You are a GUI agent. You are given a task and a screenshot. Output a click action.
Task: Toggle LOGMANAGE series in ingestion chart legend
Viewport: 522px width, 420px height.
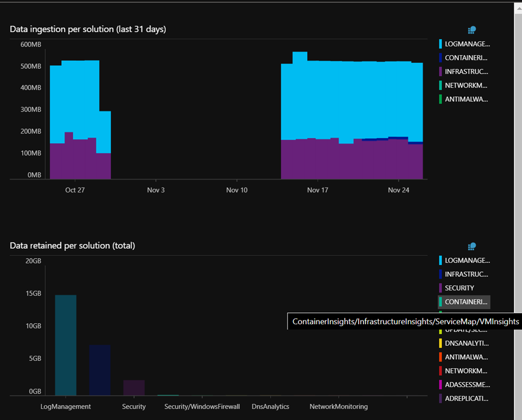tap(466, 44)
